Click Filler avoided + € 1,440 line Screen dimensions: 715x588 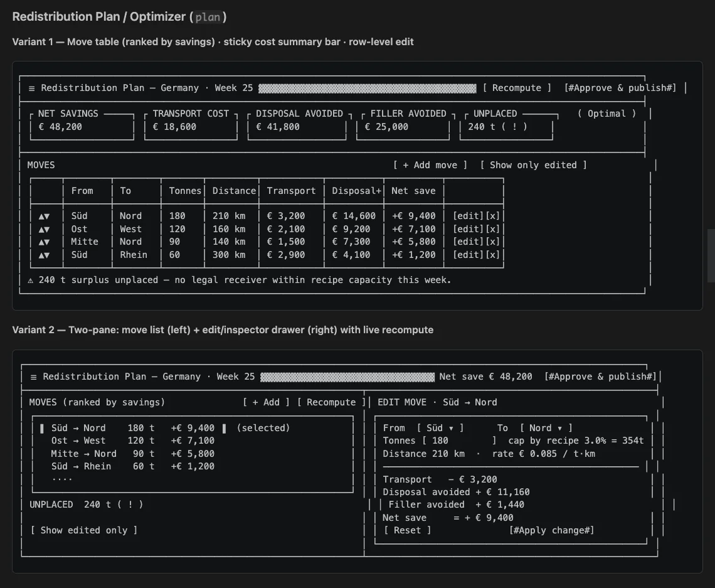tap(456, 505)
